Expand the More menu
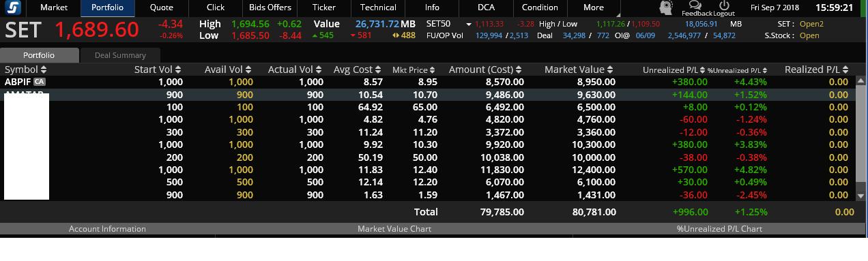This screenshot has width=868, height=261. pyautogui.click(x=594, y=7)
